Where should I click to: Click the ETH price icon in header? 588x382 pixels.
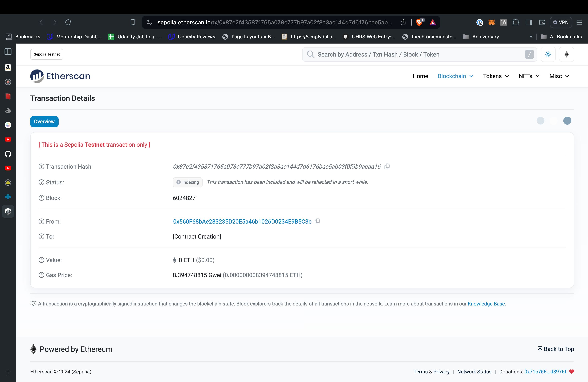click(x=567, y=54)
